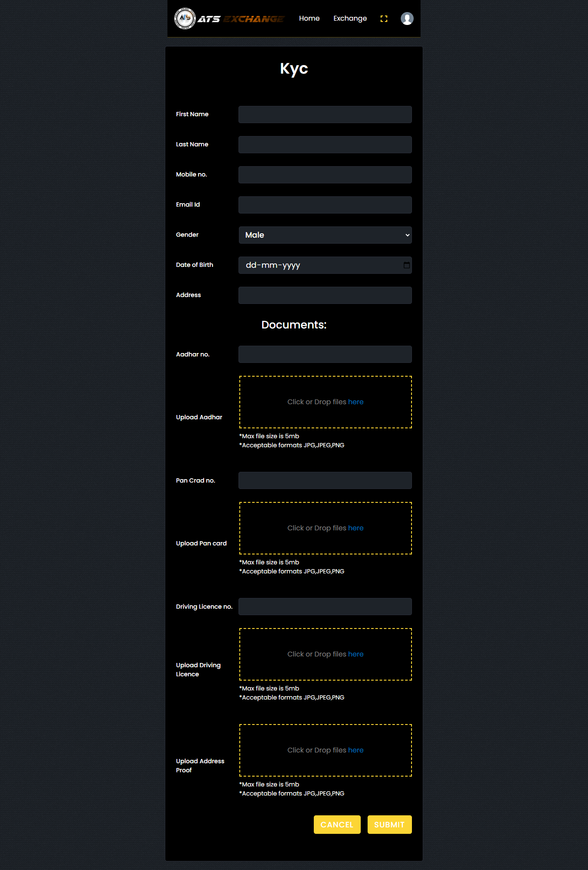Focus the Last Name field

point(325,145)
